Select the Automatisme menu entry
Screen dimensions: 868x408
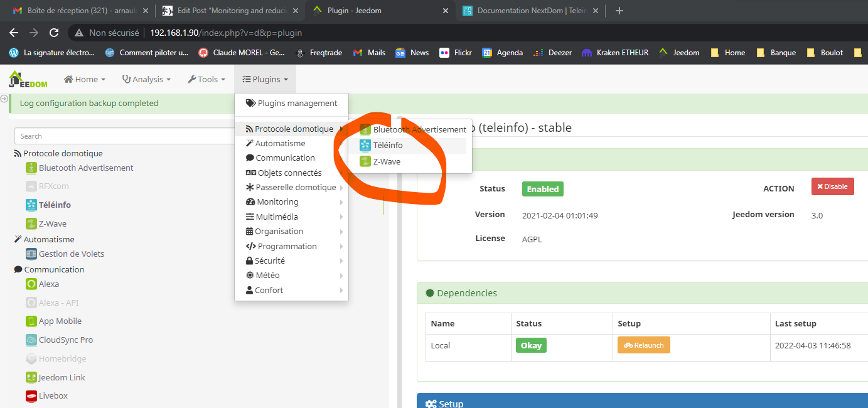coord(291,143)
